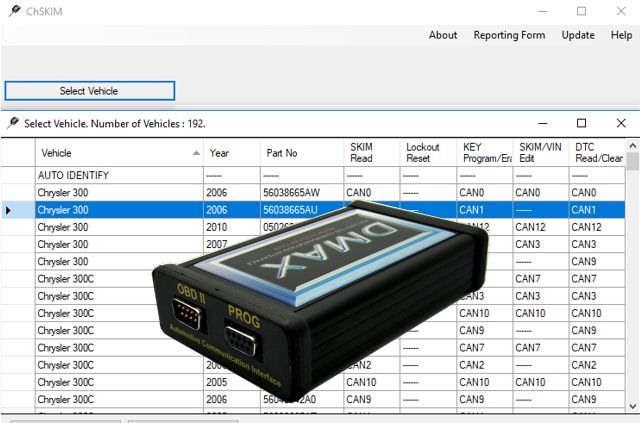Minimize the Select Vehicle dialog

pyautogui.click(x=542, y=123)
